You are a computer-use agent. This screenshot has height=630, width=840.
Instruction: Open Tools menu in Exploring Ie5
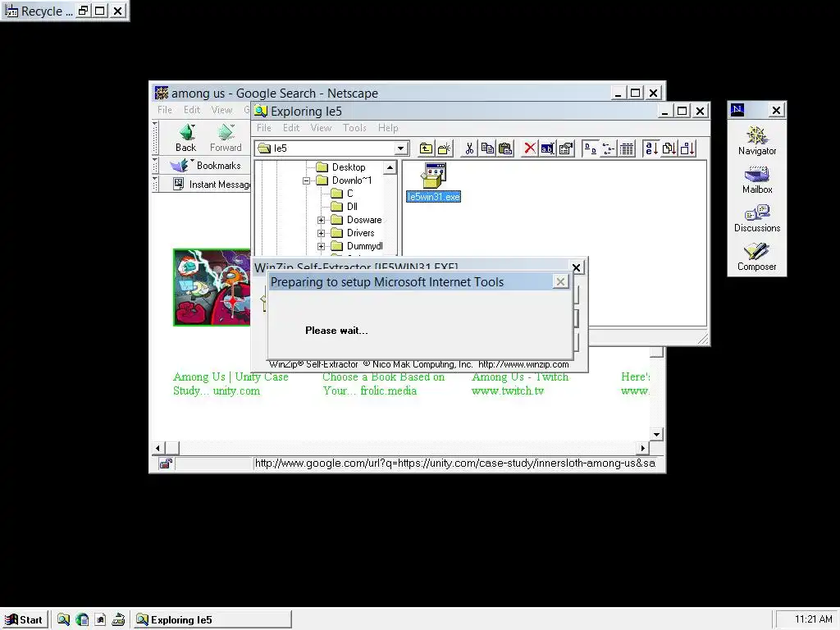point(354,128)
